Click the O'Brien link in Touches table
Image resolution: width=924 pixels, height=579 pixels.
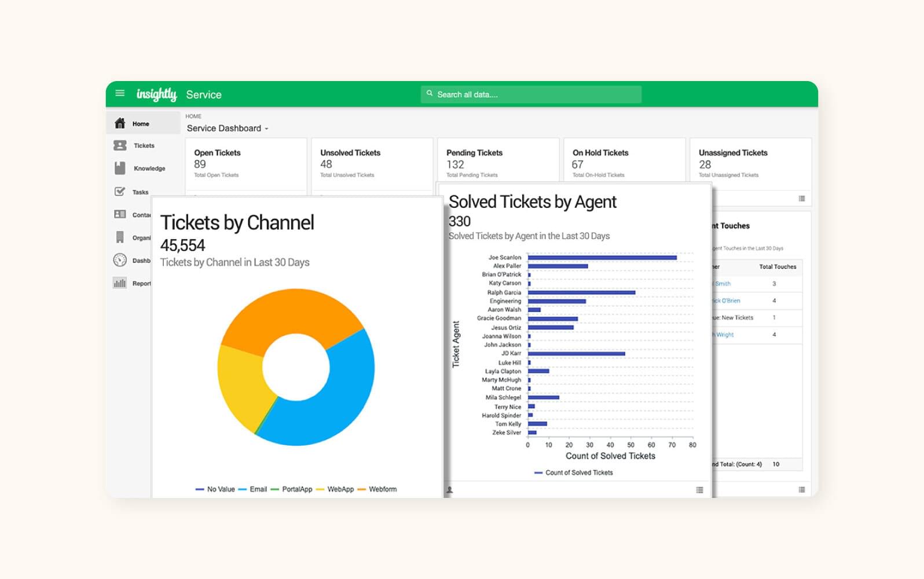pyautogui.click(x=726, y=301)
